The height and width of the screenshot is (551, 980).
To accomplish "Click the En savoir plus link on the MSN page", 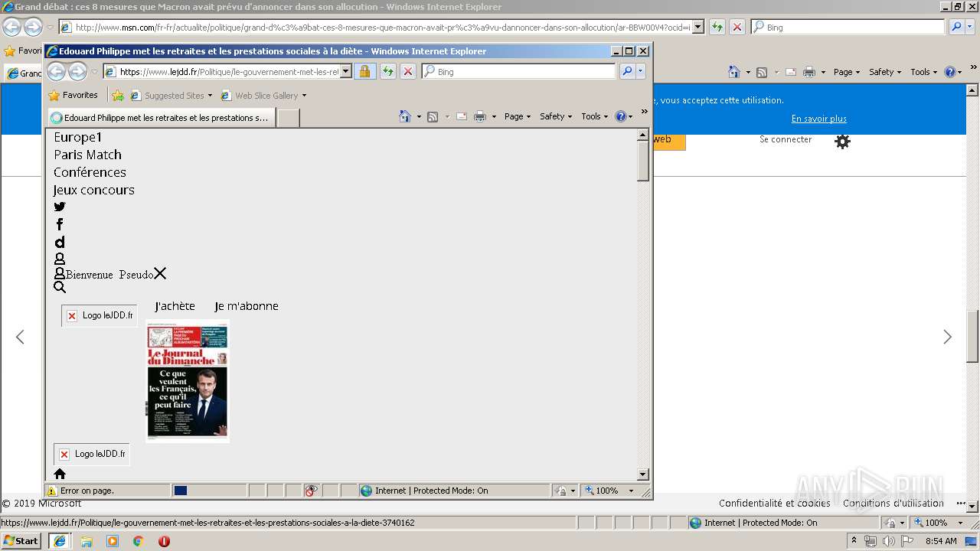I will [x=819, y=119].
